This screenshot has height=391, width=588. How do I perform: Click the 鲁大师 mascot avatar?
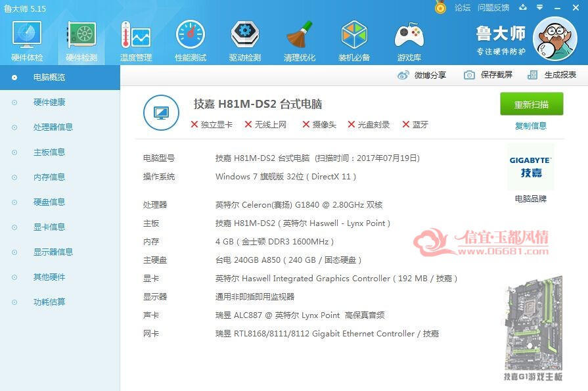[555, 39]
